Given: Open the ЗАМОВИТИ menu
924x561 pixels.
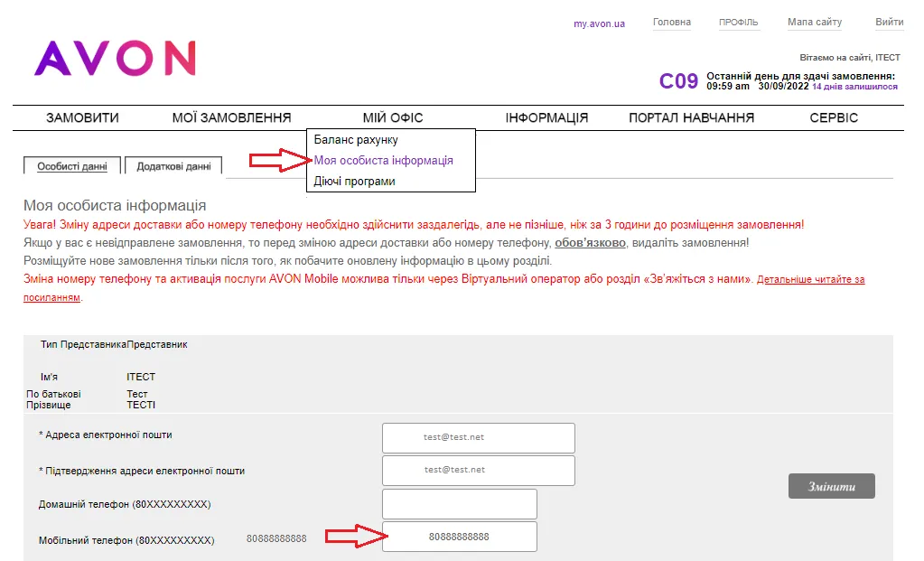Looking at the screenshot, I should [x=82, y=117].
